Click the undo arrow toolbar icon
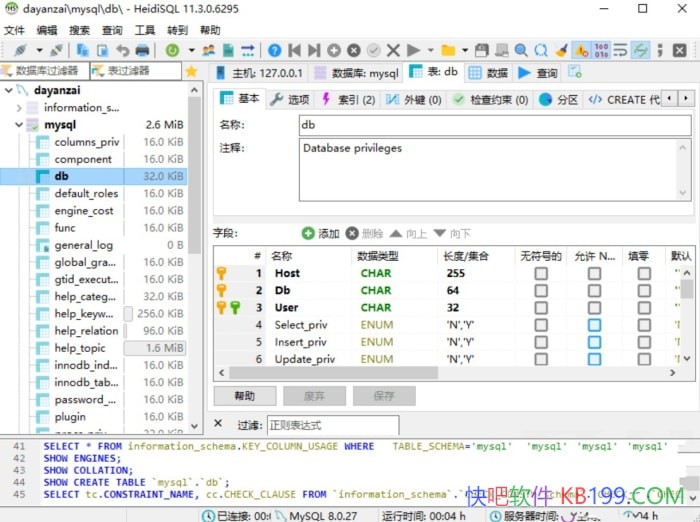700x522 pixels. (x=122, y=50)
